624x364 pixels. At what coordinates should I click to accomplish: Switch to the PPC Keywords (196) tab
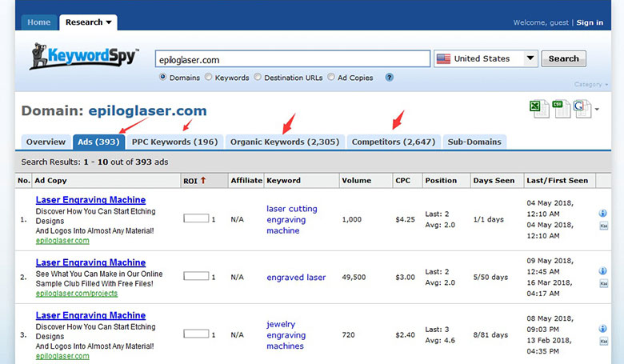coord(174,142)
